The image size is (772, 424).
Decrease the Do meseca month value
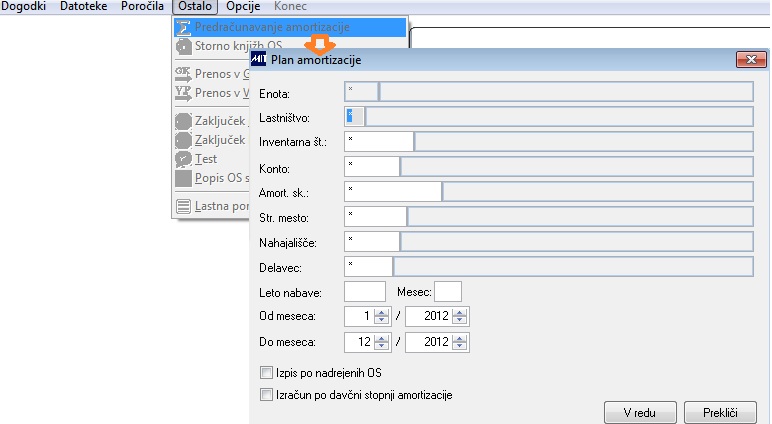[381, 346]
